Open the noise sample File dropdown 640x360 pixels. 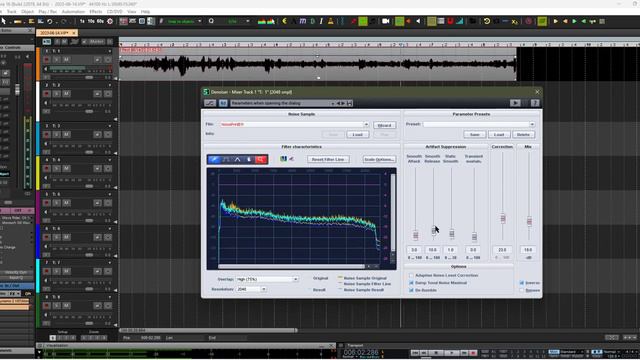coord(366,124)
